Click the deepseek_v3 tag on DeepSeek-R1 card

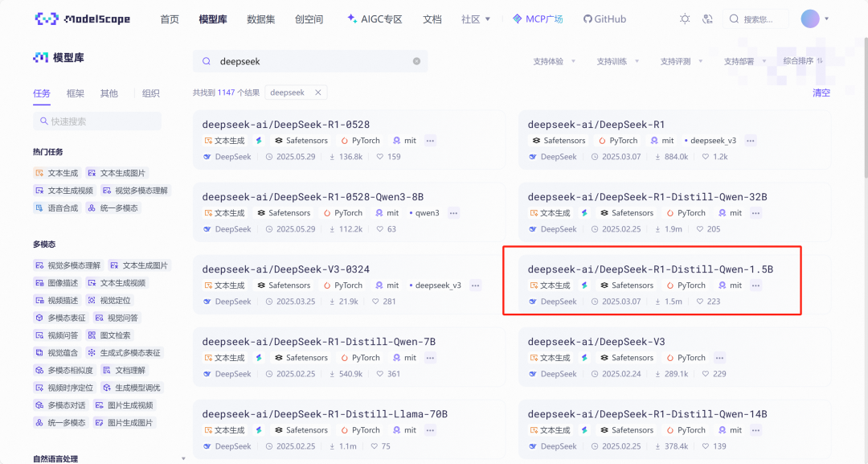[x=710, y=141]
